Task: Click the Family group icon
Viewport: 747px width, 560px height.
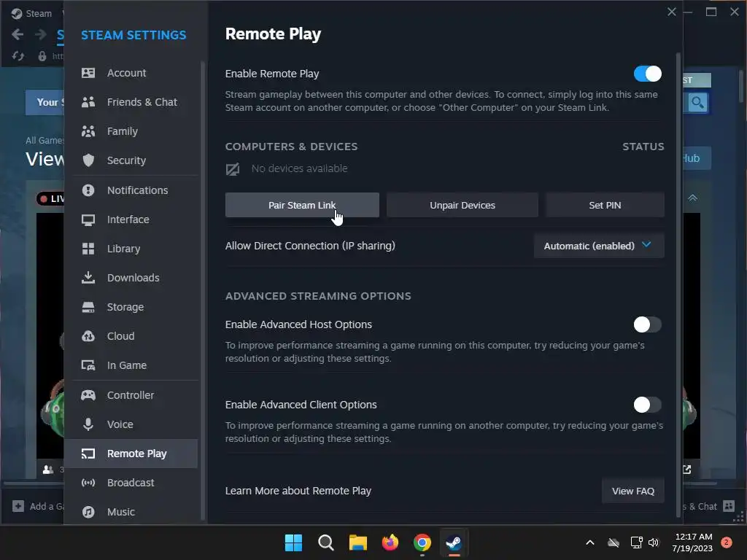Action: pyautogui.click(x=88, y=131)
